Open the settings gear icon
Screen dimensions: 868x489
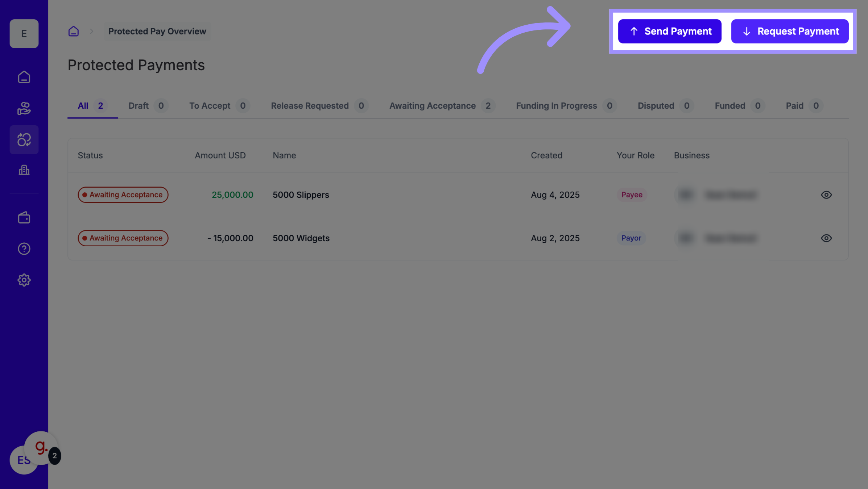coord(24,280)
